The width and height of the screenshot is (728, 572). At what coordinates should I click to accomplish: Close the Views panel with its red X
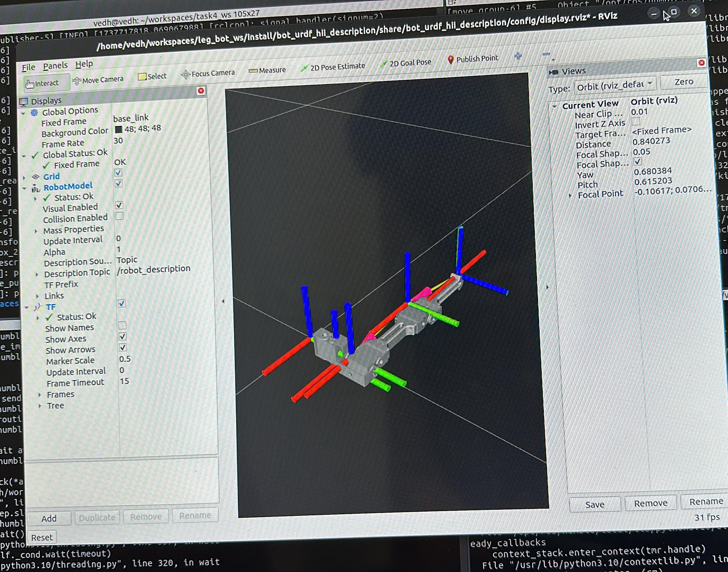click(701, 62)
